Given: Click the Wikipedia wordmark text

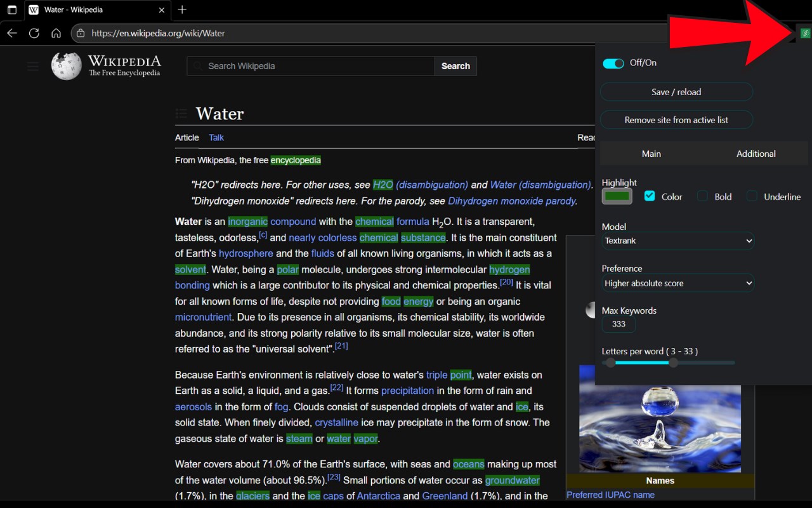Looking at the screenshot, I should pyautogui.click(x=124, y=61).
